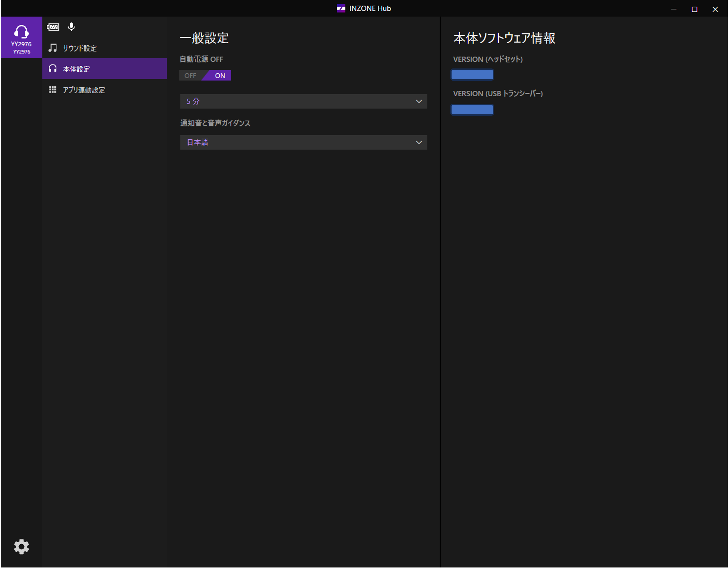Set auto power off toggle to ON

tap(220, 76)
